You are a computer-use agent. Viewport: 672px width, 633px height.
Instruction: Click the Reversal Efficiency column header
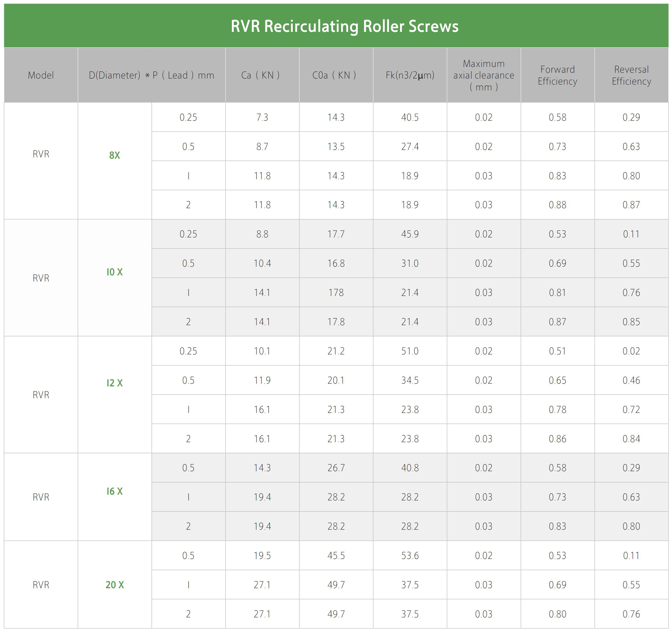pos(631,75)
